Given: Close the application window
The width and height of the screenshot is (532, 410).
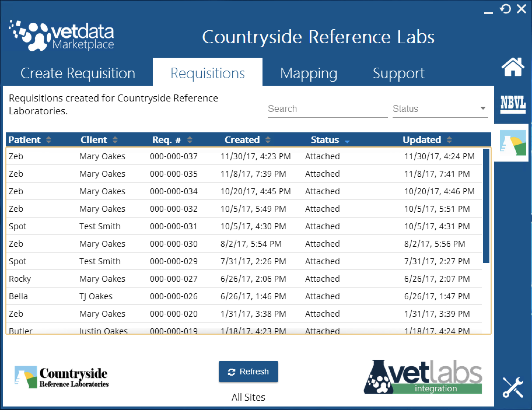Looking at the screenshot, I should (521, 9).
